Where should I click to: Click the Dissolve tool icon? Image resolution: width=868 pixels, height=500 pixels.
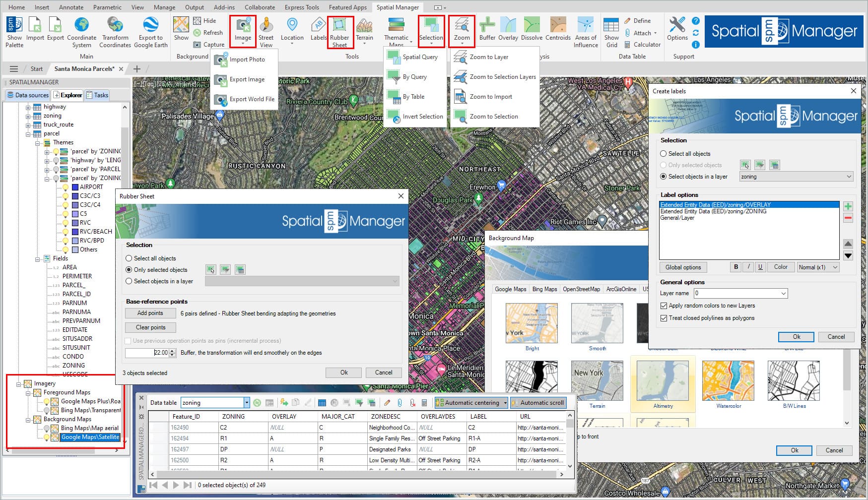click(x=532, y=29)
